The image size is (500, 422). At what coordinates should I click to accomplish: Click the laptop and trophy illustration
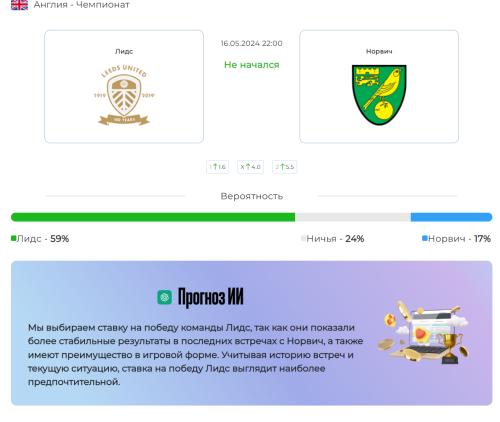pyautogui.click(x=423, y=332)
